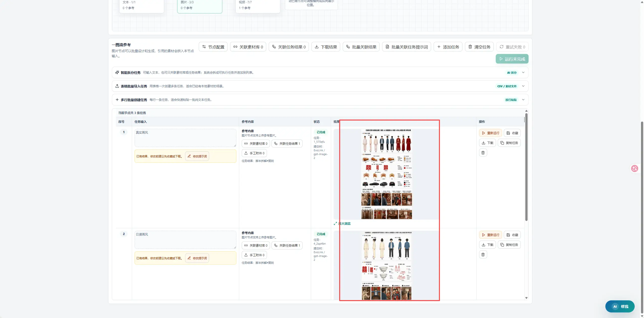Click pink translate floating icon
644x318 pixels.
click(634, 168)
